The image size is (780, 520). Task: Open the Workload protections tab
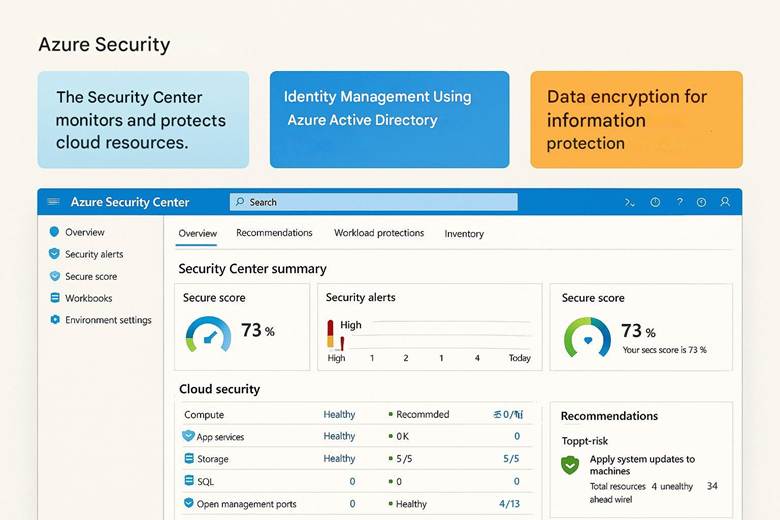click(379, 233)
